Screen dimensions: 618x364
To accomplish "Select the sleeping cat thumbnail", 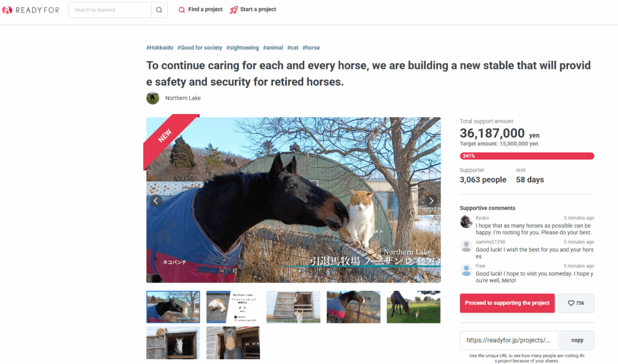I will (234, 307).
